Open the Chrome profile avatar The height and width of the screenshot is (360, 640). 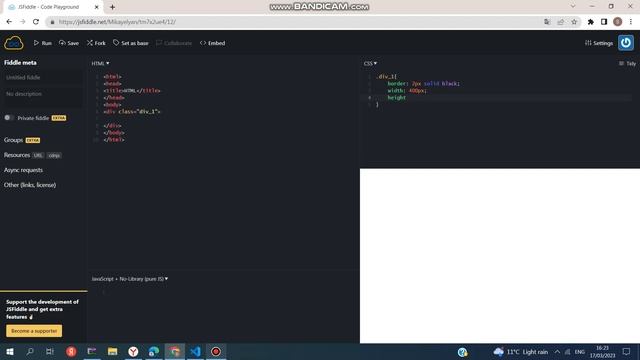click(618, 22)
